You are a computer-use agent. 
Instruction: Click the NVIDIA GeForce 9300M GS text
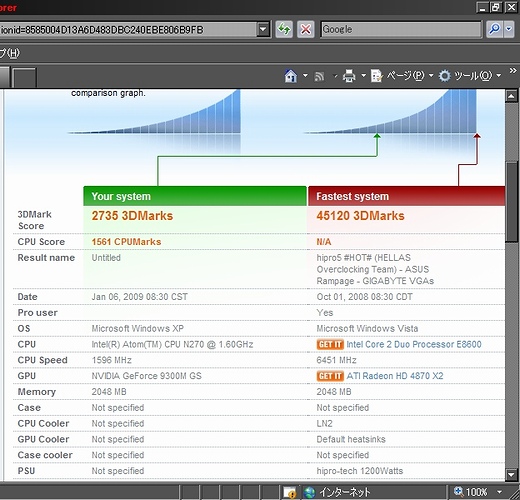(x=147, y=376)
